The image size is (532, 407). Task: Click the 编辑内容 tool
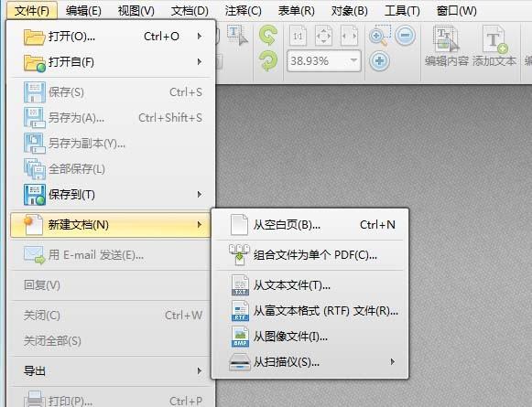pyautogui.click(x=447, y=47)
